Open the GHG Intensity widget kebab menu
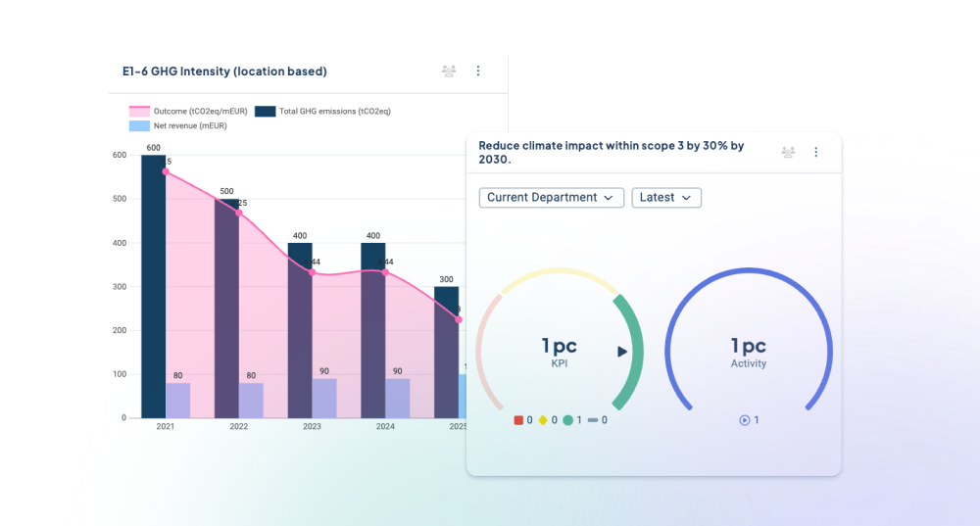 coord(478,71)
